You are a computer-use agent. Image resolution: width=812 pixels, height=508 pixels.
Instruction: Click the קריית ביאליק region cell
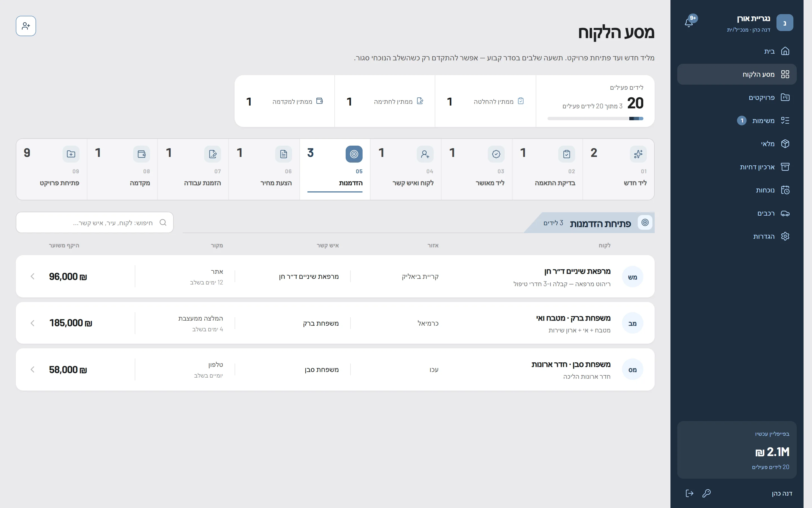tap(420, 277)
